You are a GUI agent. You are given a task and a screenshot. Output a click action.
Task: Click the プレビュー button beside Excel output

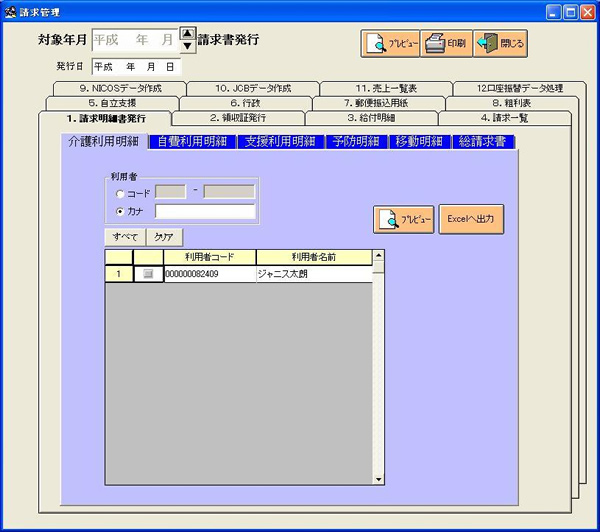coord(404,219)
